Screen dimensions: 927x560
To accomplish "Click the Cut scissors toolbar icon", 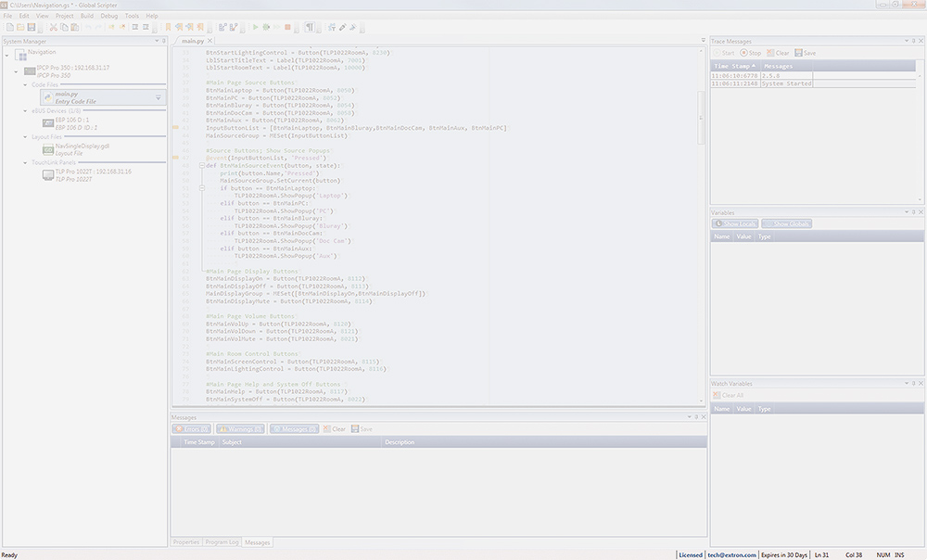I will [x=53, y=28].
